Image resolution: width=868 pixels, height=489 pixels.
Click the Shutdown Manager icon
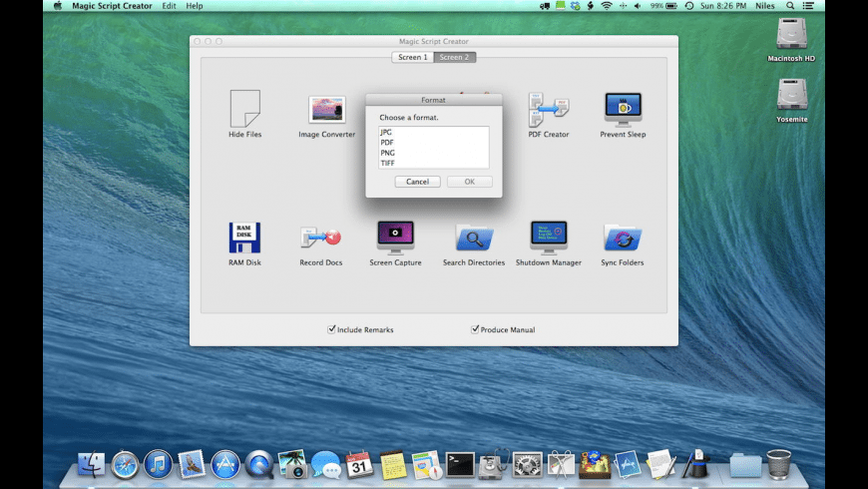pyautogui.click(x=548, y=238)
